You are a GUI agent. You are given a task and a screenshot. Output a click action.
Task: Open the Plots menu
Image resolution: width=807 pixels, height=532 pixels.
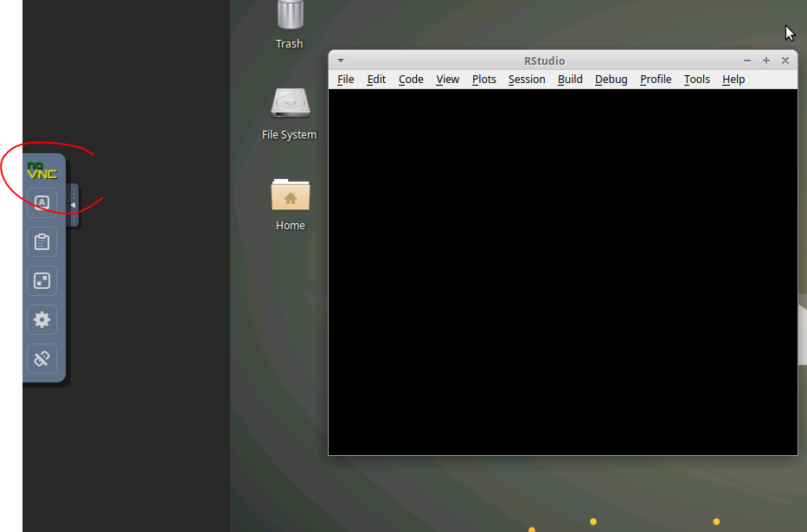(484, 80)
